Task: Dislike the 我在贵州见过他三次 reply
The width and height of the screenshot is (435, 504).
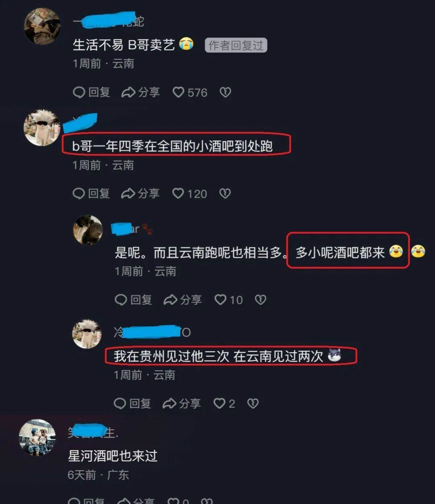Action: click(253, 404)
